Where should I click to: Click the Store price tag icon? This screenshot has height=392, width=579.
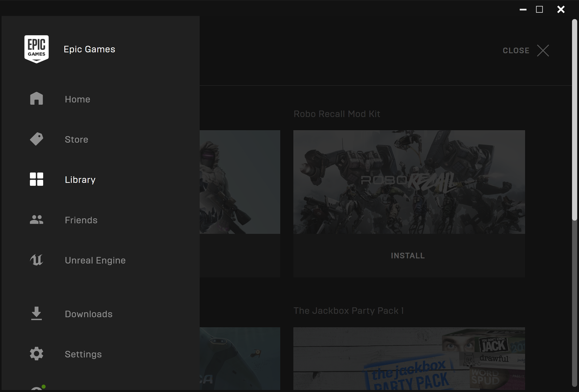click(36, 139)
